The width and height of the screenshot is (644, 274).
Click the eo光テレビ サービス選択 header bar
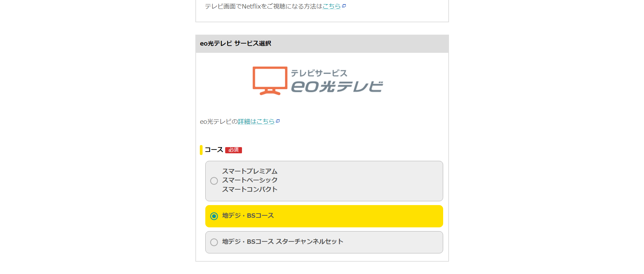coord(322,44)
